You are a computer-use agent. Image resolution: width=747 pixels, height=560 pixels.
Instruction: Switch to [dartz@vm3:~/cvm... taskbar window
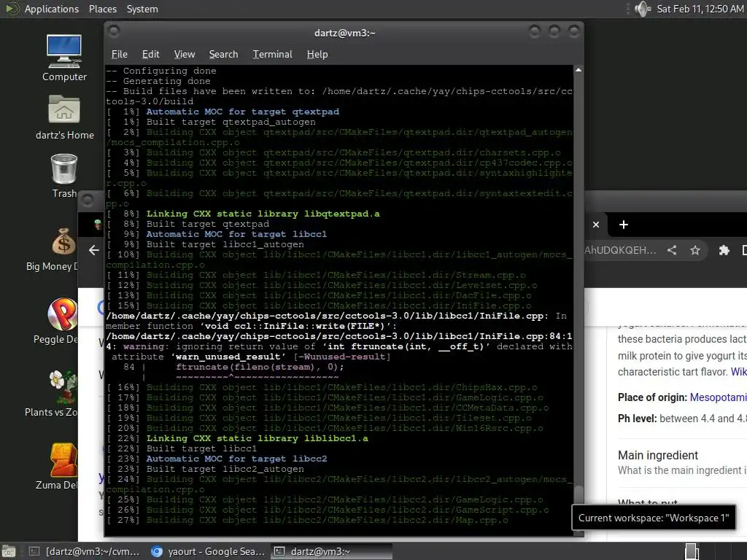(x=84, y=551)
